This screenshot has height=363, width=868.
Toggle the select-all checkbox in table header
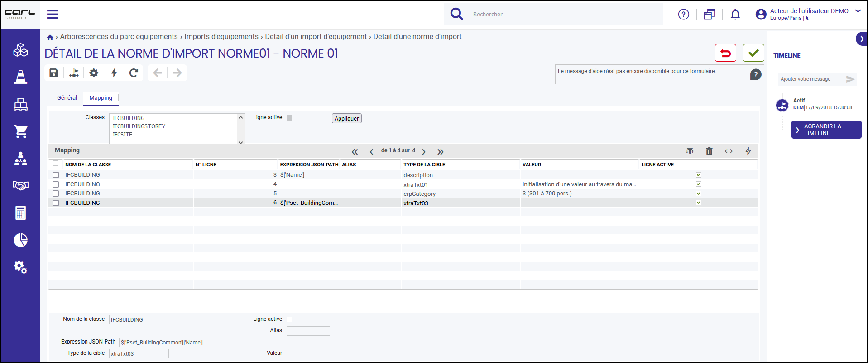tap(55, 164)
